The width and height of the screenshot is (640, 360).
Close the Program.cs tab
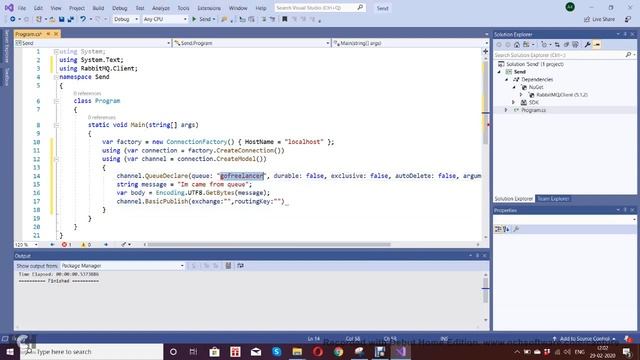tap(56, 34)
